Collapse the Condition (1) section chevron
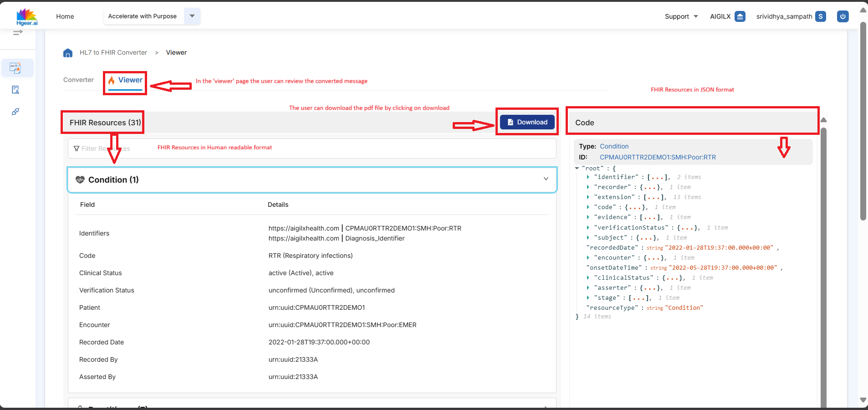Image resolution: width=868 pixels, height=410 pixels. click(546, 179)
